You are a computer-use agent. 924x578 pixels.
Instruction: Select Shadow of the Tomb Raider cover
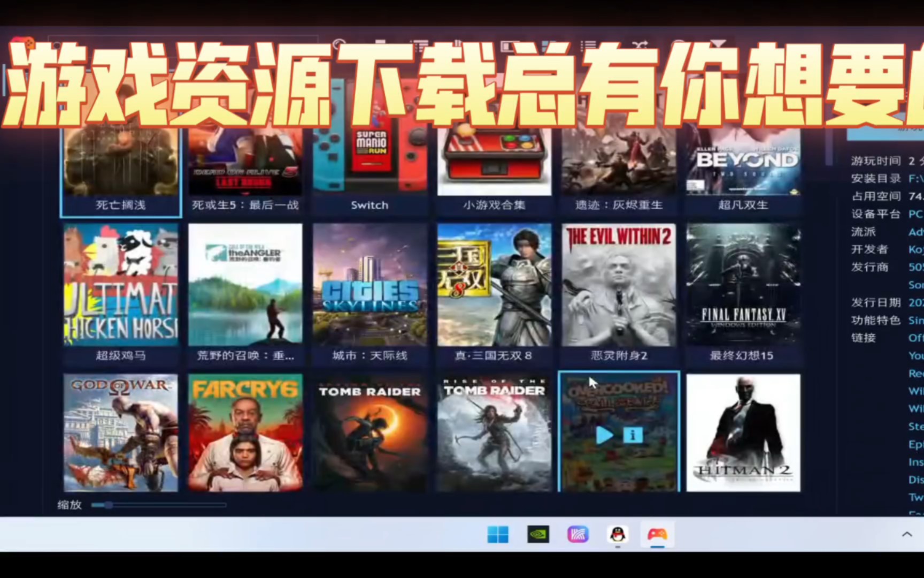tap(370, 432)
